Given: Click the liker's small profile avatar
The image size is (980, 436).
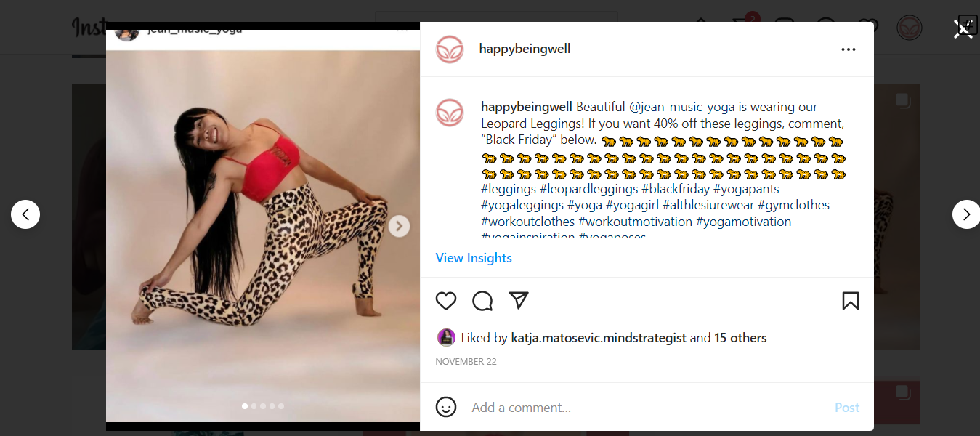Looking at the screenshot, I should pyautogui.click(x=446, y=338).
